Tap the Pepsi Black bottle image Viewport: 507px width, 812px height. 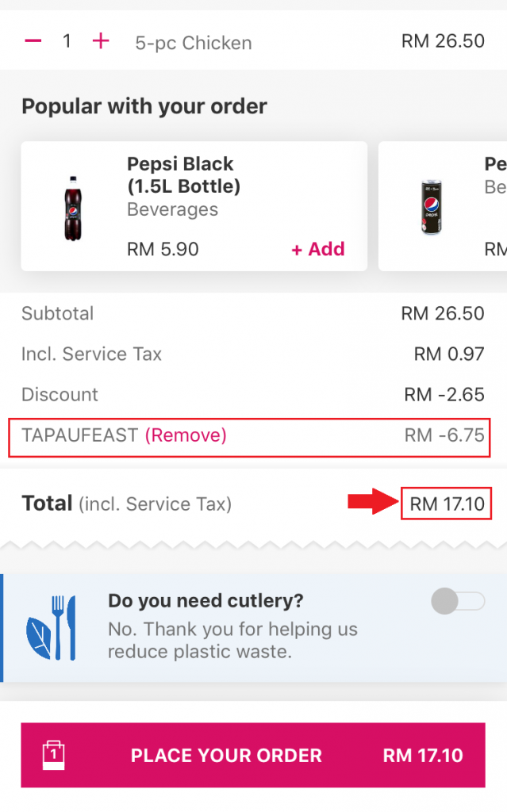pos(73,208)
